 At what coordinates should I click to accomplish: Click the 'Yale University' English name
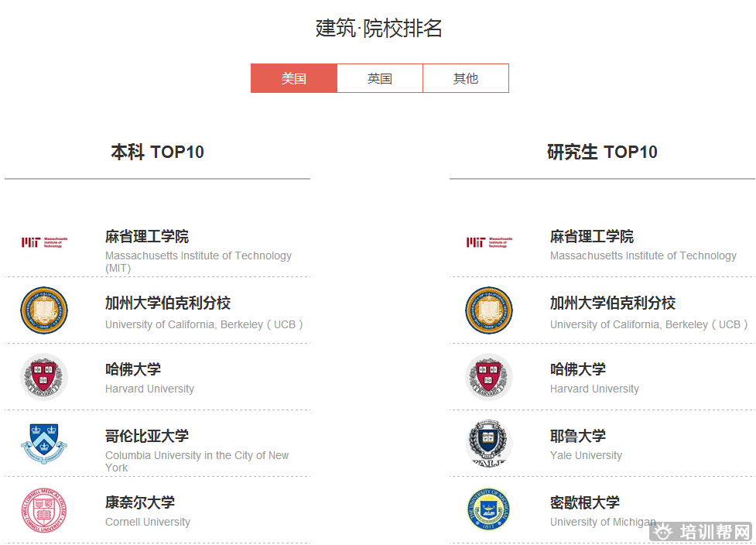(x=586, y=455)
